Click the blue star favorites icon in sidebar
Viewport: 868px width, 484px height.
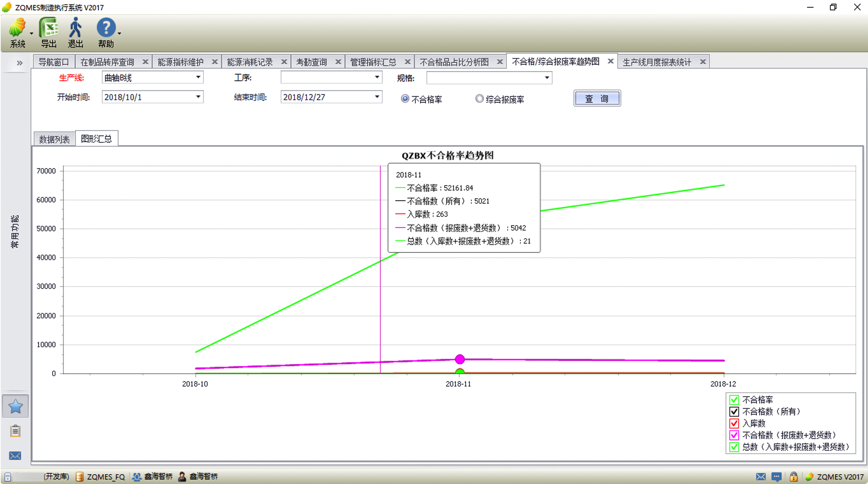15,407
